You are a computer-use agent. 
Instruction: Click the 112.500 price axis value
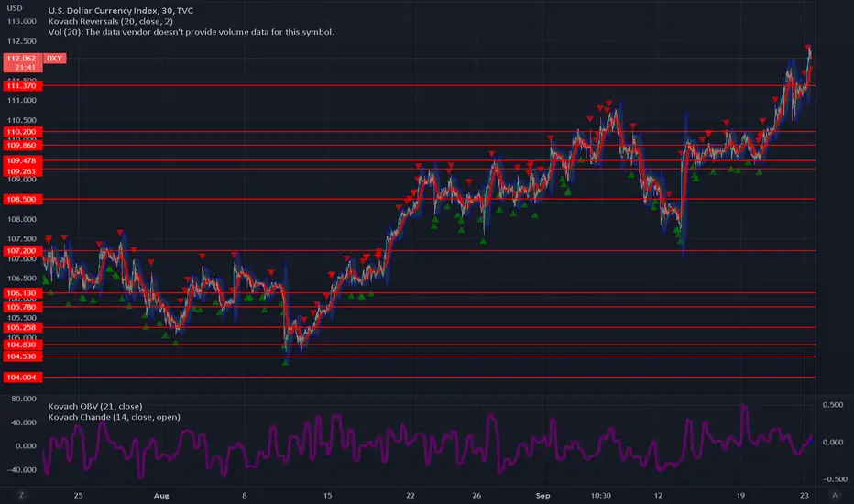(x=22, y=41)
